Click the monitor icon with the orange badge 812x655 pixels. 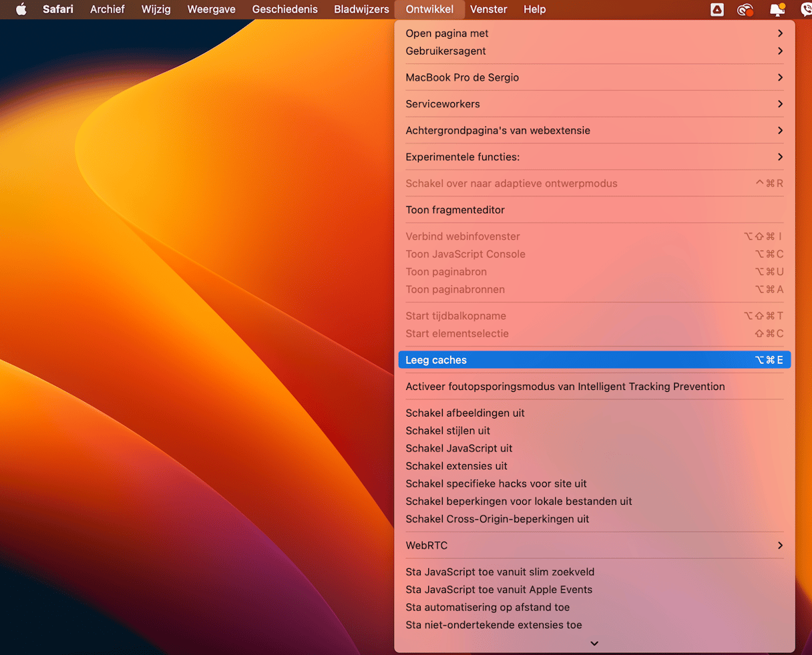pyautogui.click(x=777, y=9)
